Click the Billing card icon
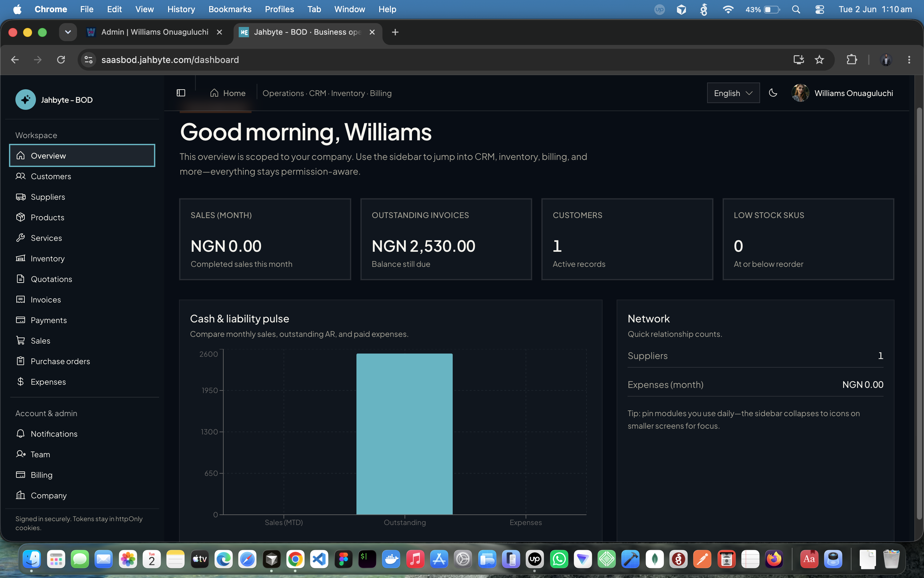The height and width of the screenshot is (578, 924). point(21,475)
